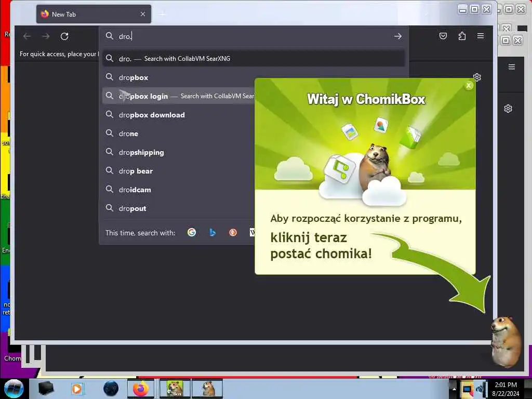Open a new tab with plus button
Screen dimensions: 532x399
[163, 14]
